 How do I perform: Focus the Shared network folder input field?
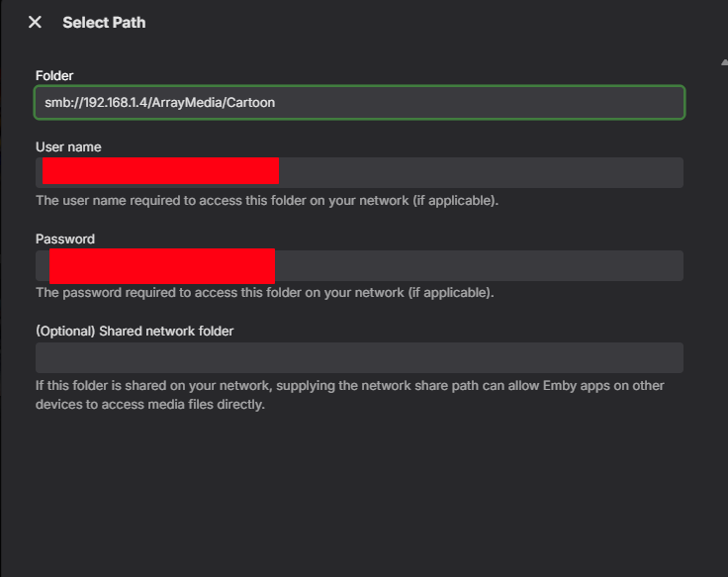(359, 357)
